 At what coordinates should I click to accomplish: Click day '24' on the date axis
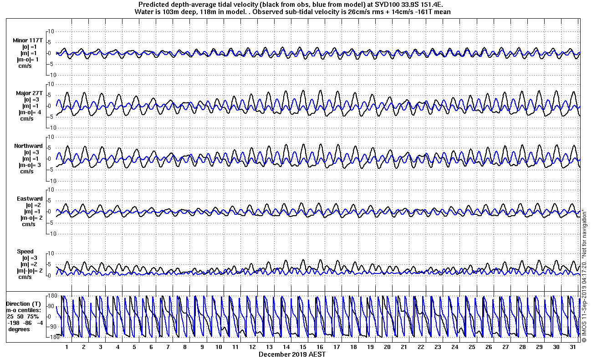(x=454, y=347)
